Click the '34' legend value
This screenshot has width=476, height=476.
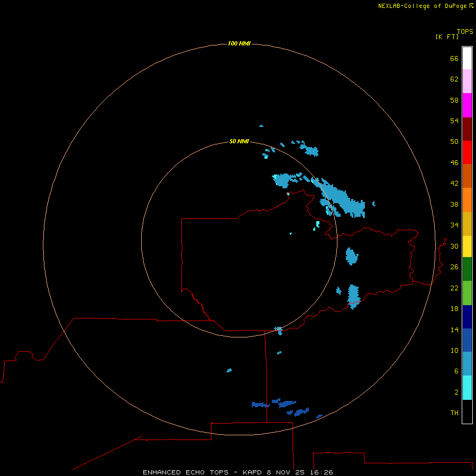(x=454, y=225)
